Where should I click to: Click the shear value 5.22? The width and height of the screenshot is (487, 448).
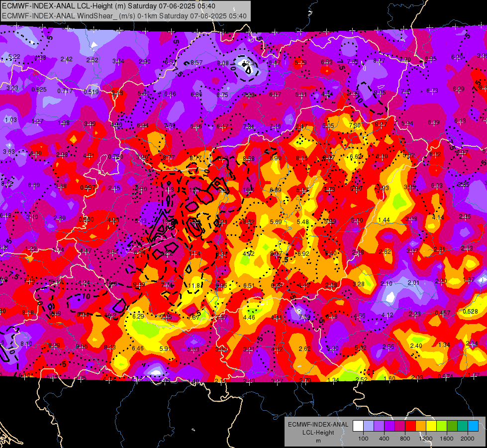tap(14, 57)
